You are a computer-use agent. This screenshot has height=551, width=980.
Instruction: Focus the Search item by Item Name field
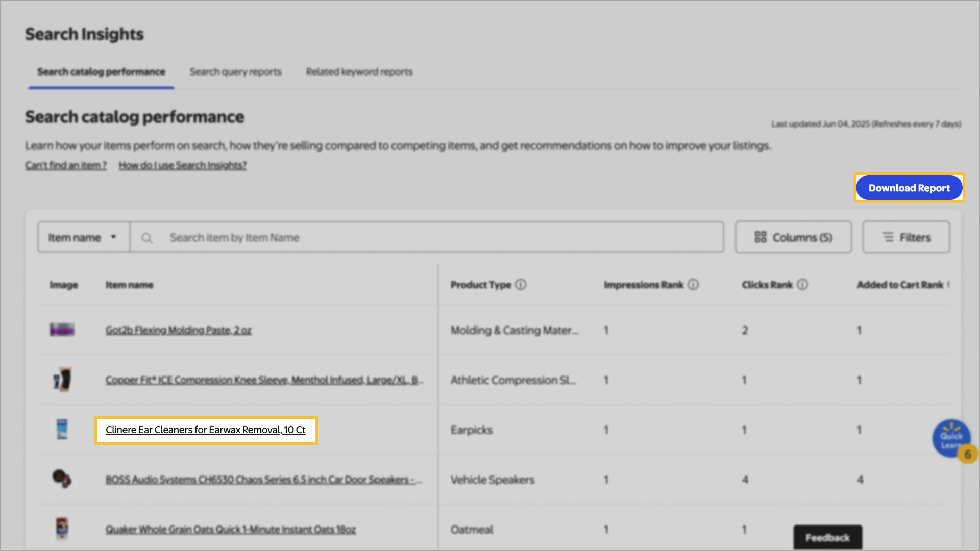427,237
